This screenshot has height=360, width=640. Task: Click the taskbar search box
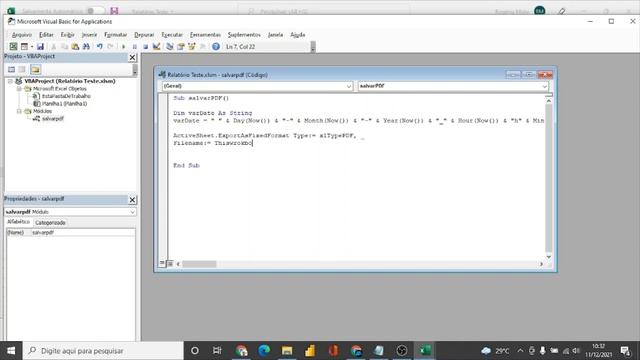[103, 351]
